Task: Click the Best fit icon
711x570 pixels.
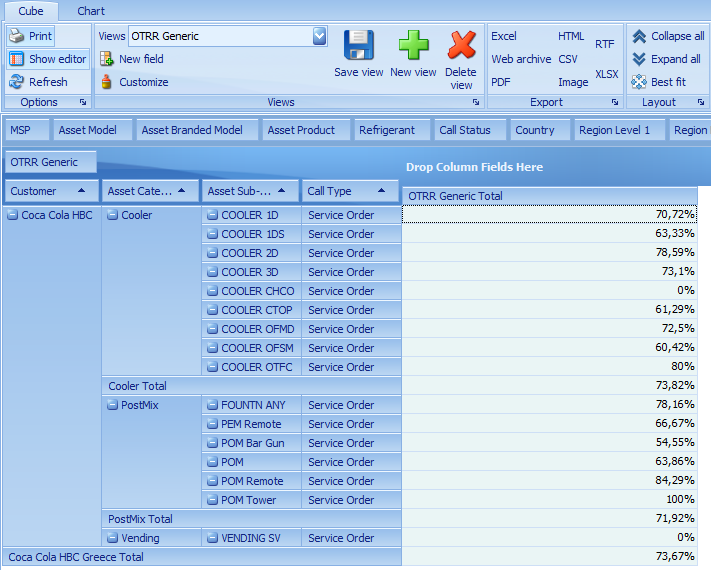Action: (x=639, y=82)
